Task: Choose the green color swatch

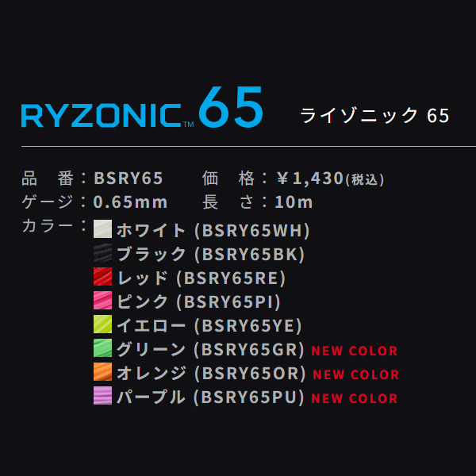Action: click(x=102, y=348)
